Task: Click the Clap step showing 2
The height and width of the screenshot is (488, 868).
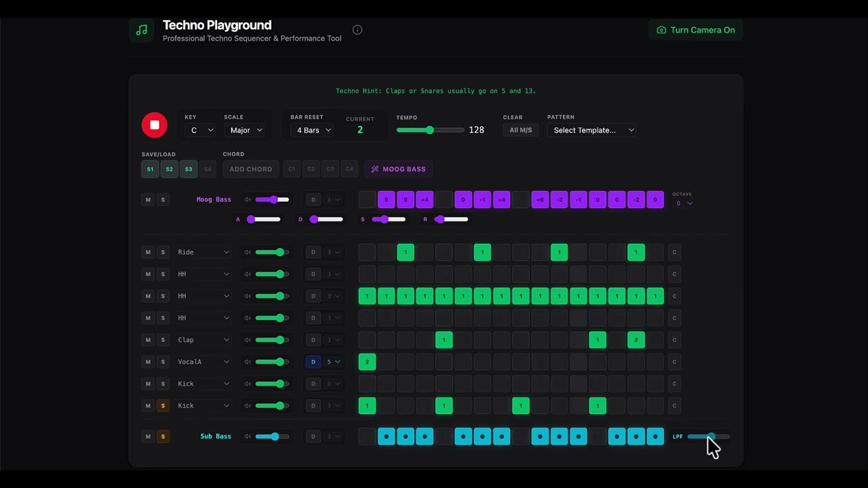Action: tap(636, 340)
